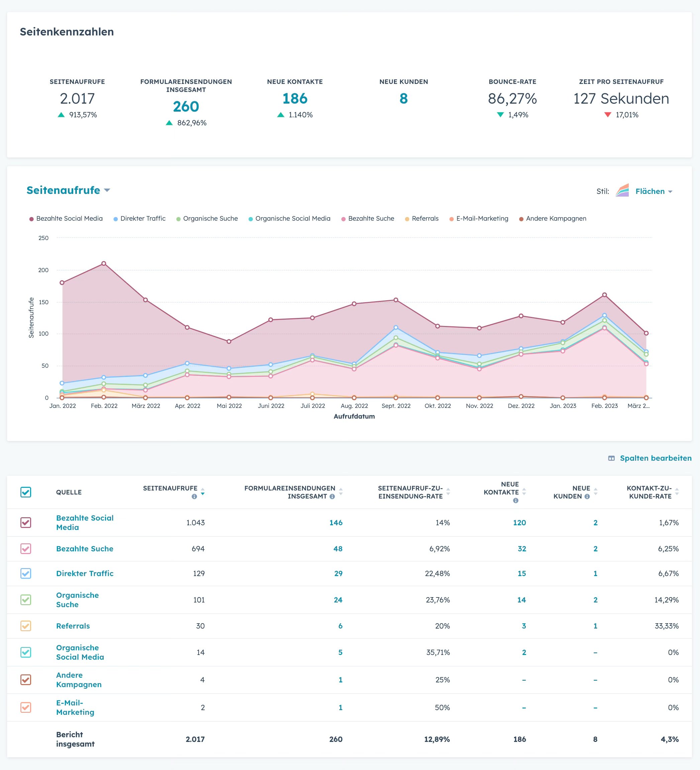The image size is (700, 770).
Task: Click the info icon under Neue Kontakte header
Action: pyautogui.click(x=515, y=500)
